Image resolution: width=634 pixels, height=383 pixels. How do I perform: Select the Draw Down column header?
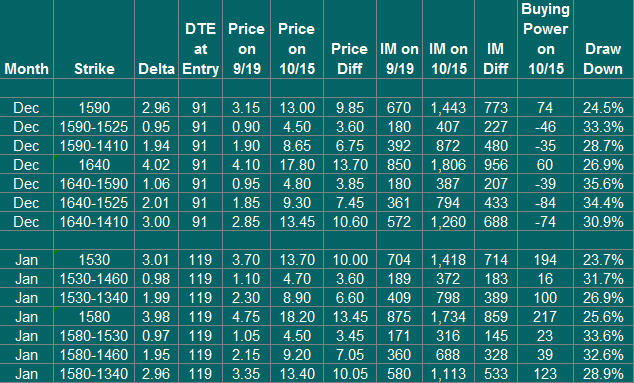coord(603,39)
